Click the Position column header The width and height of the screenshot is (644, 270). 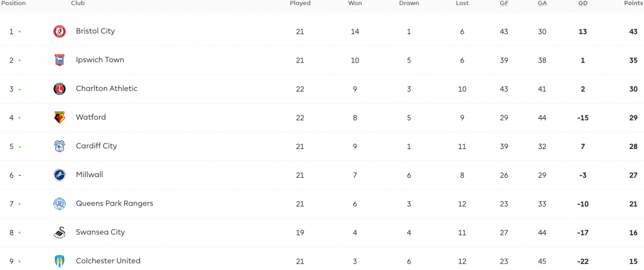point(13,3)
